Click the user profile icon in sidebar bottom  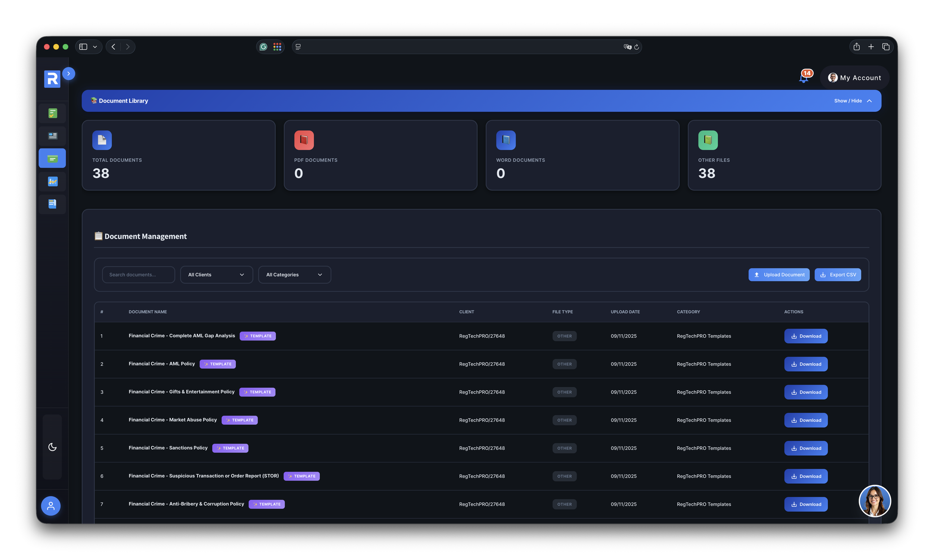coord(50,505)
